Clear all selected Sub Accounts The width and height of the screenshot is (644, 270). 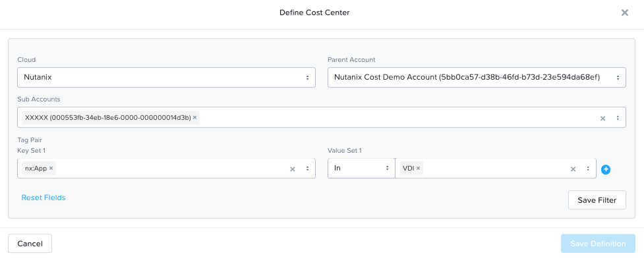(603, 118)
